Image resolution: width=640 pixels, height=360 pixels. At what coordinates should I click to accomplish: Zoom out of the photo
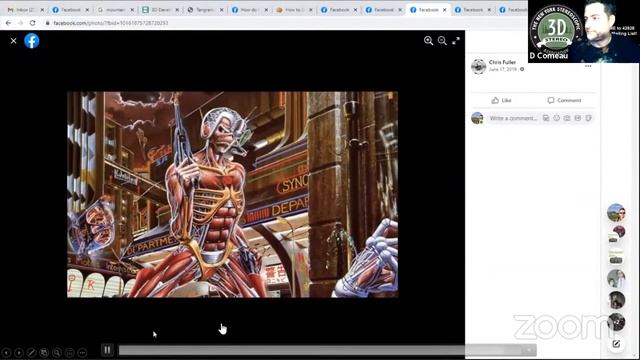pos(442,40)
